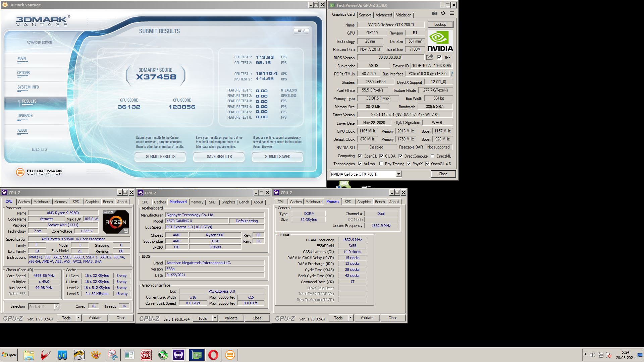Screen dimensions: 644x362
Task: Switch to the GPU-Z graphics card taskbar button
Action: (x=197, y=355)
